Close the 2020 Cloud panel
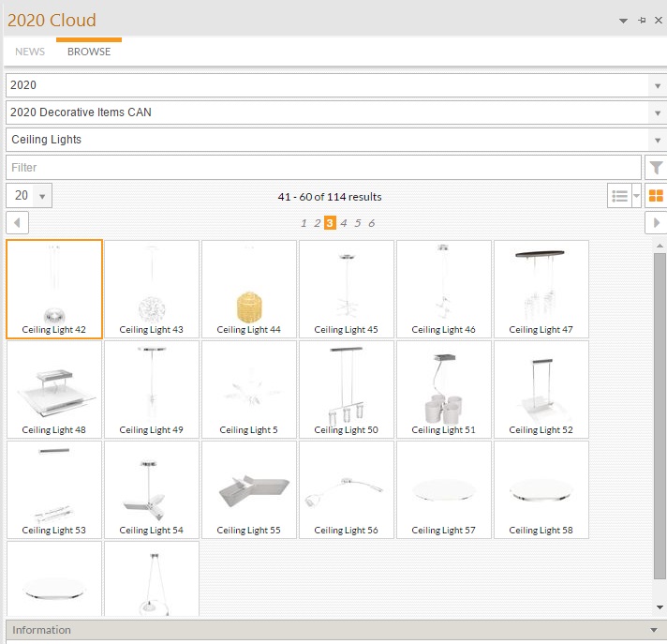The image size is (667, 644). [x=659, y=20]
